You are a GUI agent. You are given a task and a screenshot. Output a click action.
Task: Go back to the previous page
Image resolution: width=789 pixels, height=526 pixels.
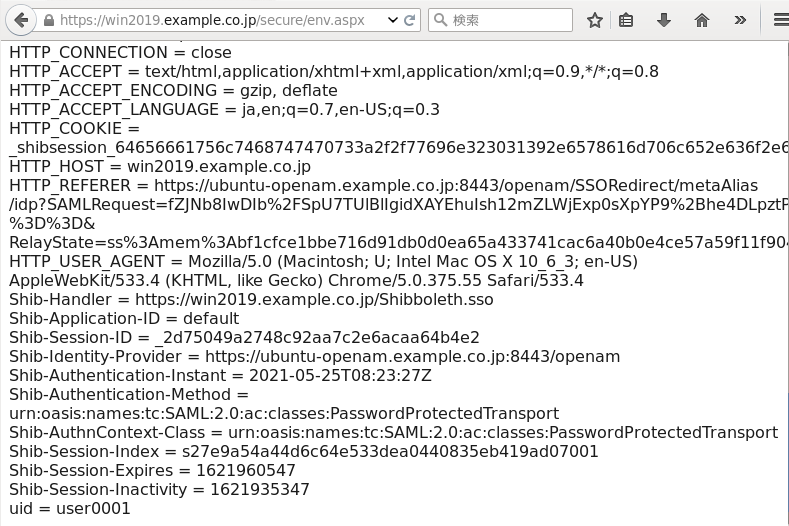(x=21, y=20)
